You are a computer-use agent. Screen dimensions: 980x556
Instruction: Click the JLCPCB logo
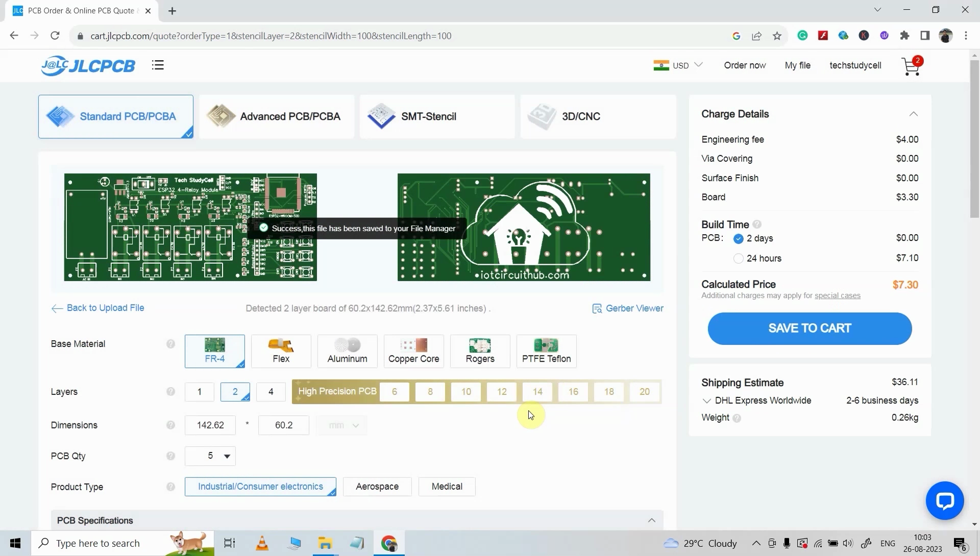(x=87, y=65)
